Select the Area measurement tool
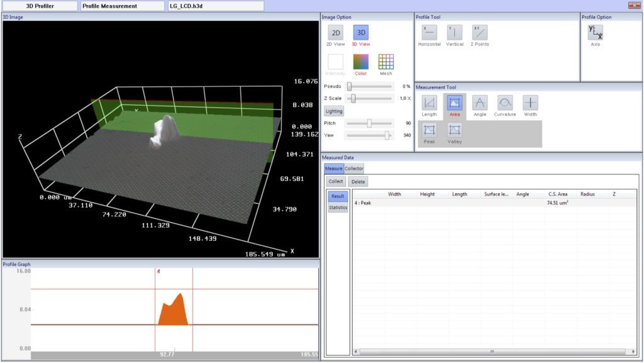The width and height of the screenshot is (644, 363). click(455, 103)
